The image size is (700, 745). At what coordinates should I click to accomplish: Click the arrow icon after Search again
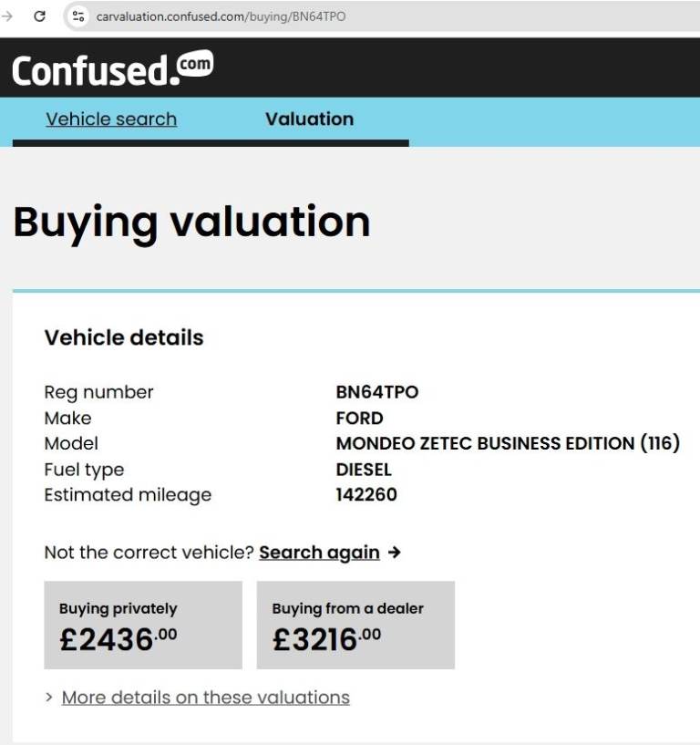tap(394, 553)
